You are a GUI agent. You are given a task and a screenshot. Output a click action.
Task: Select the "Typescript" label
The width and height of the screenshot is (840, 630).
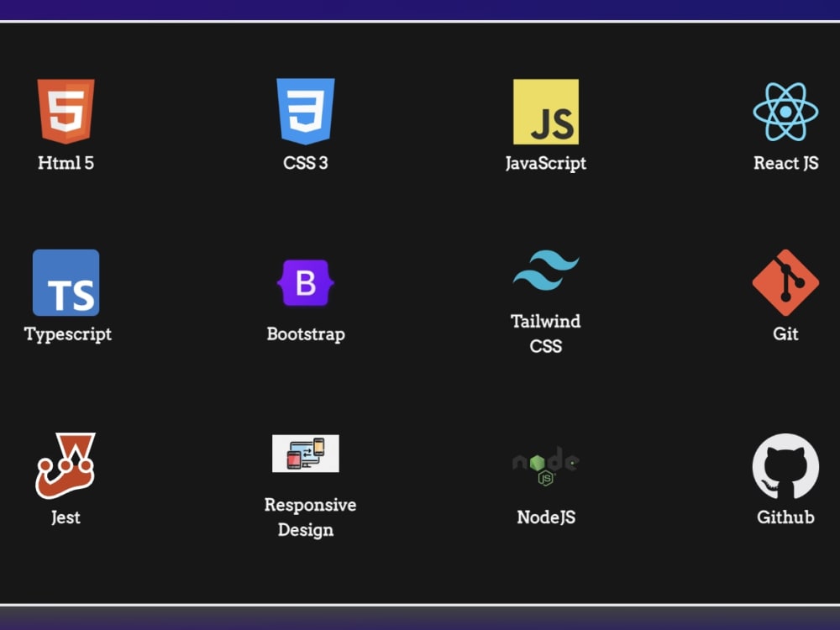[x=67, y=334]
